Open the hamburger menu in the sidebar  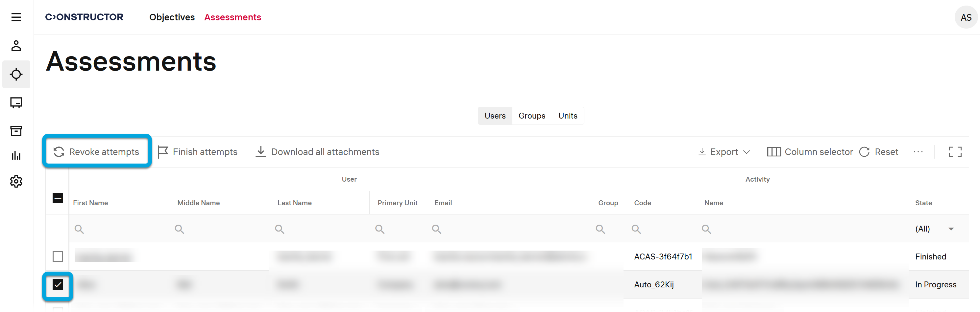pos(16,17)
